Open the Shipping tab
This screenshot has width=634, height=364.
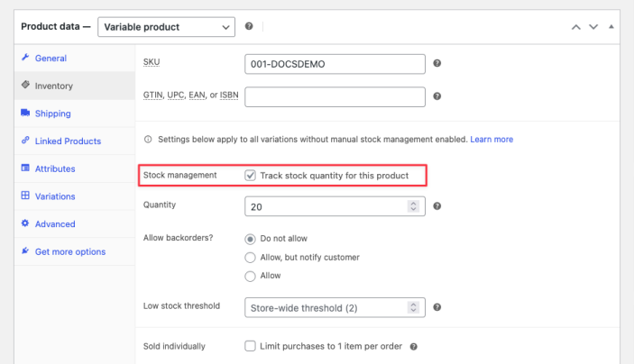52,114
